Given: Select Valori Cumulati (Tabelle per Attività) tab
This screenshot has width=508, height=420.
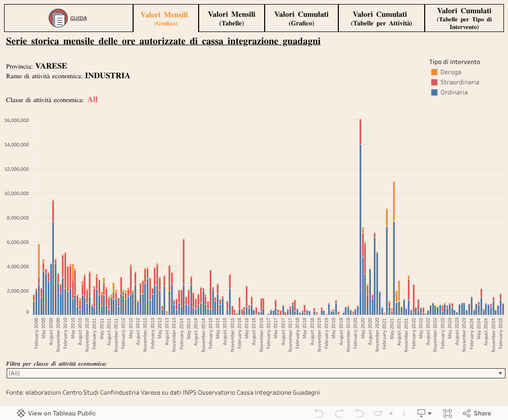Looking at the screenshot, I should tap(381, 18).
